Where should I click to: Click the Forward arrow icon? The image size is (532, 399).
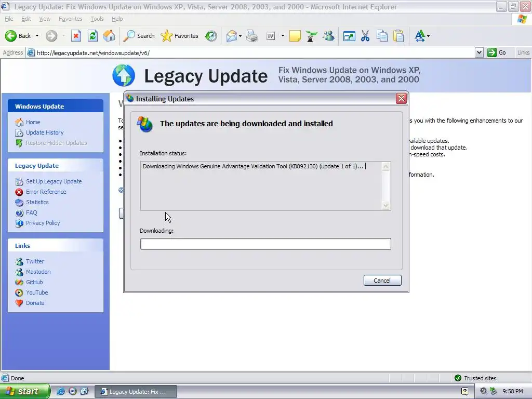(51, 36)
